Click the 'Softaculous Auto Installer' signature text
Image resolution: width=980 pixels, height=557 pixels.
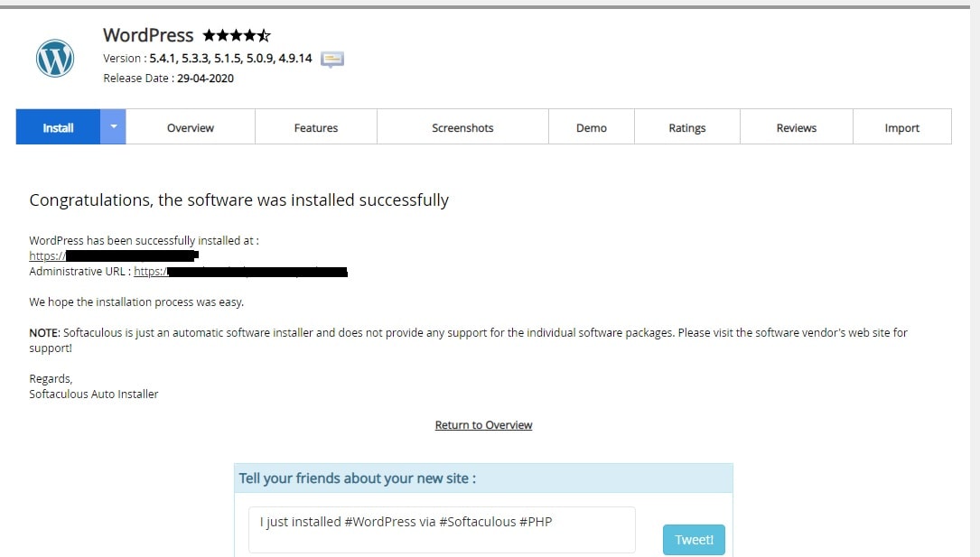[x=94, y=394]
